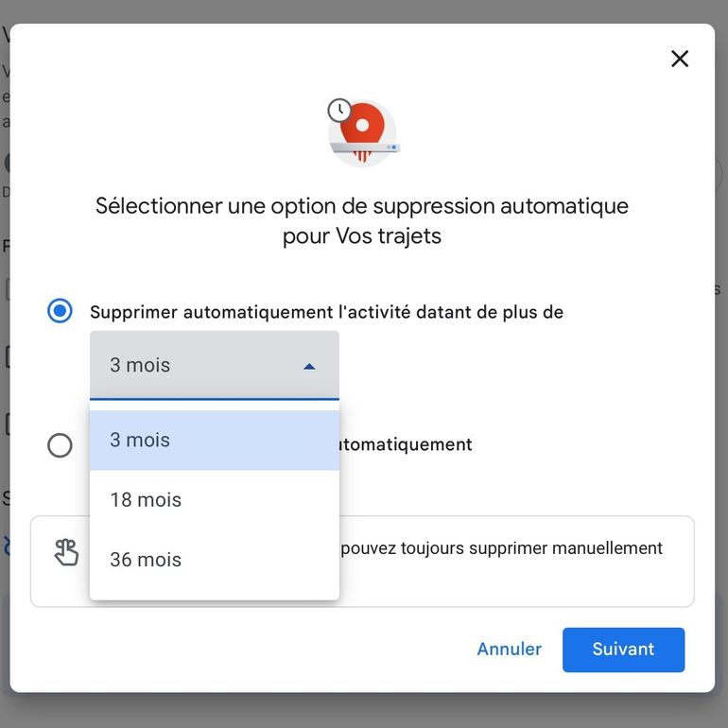This screenshot has width=728, height=728.
Task: Select the auto-delete activity radio button
Action: (60, 311)
